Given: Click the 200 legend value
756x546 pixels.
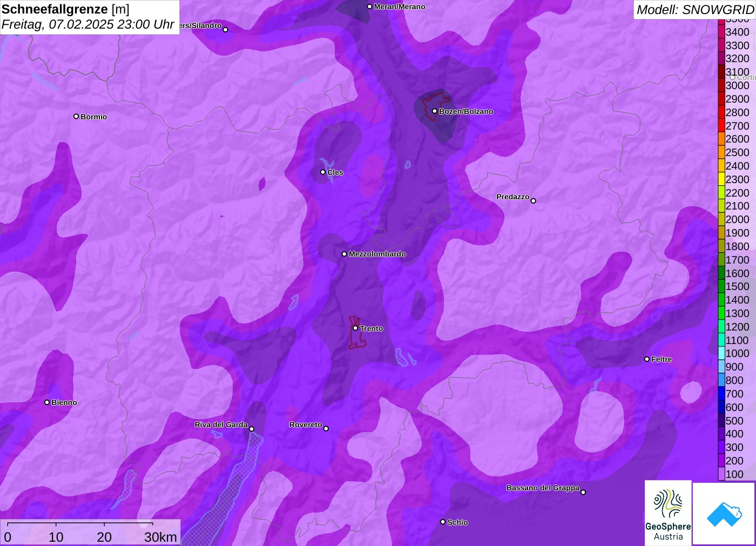Looking at the screenshot, I should [734, 461].
